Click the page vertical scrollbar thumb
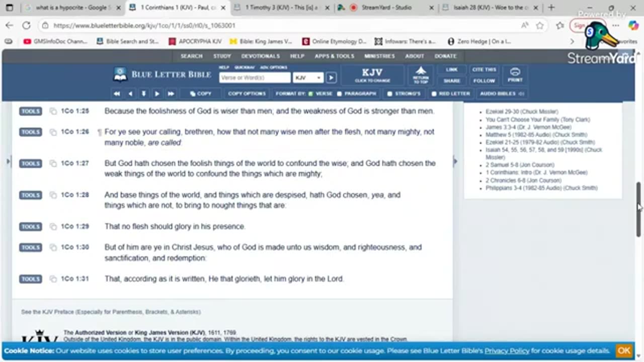Image resolution: width=644 pixels, height=362 pixels. click(x=638, y=209)
